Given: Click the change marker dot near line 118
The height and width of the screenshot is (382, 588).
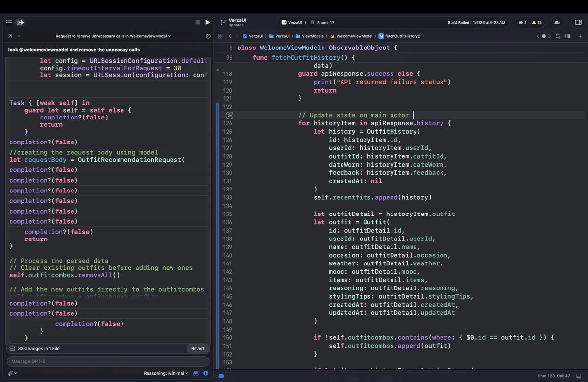Looking at the screenshot, I should tap(217, 70).
